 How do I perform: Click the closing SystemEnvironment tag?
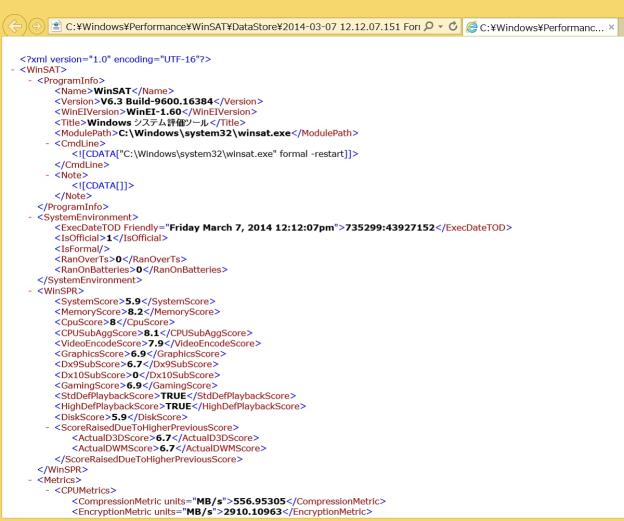point(90,280)
